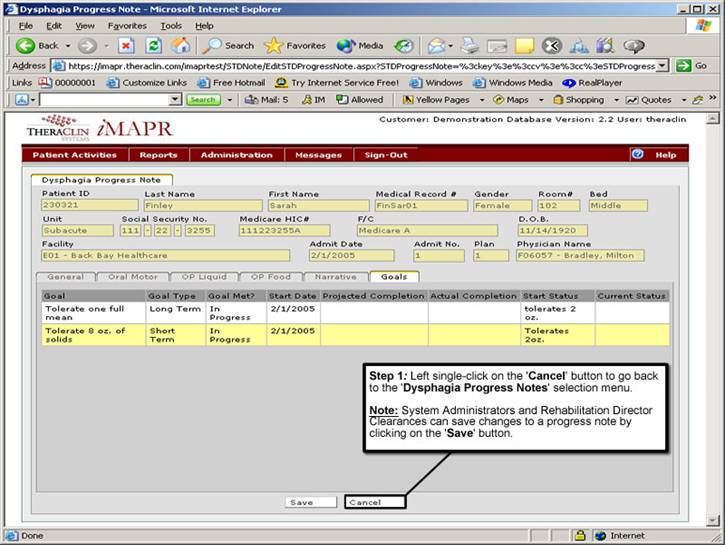Open the Media globe button
Viewport: 725px width, 545px height.
point(360,46)
